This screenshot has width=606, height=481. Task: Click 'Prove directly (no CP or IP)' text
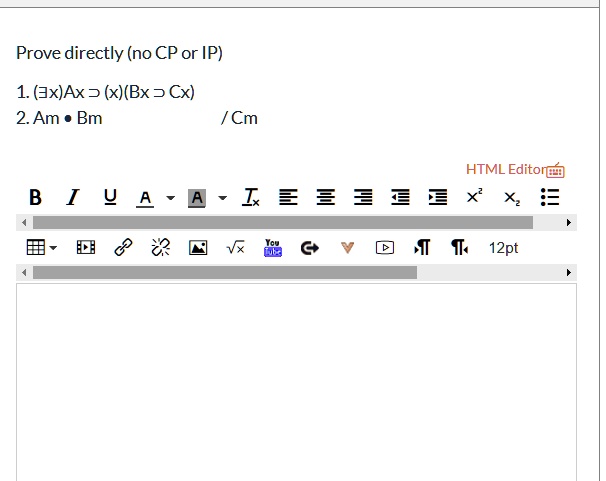pos(119,53)
